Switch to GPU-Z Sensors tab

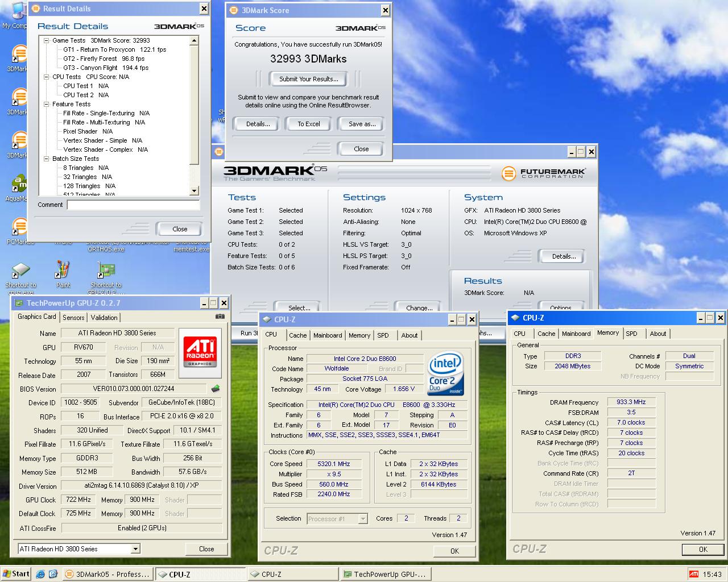pos(73,318)
